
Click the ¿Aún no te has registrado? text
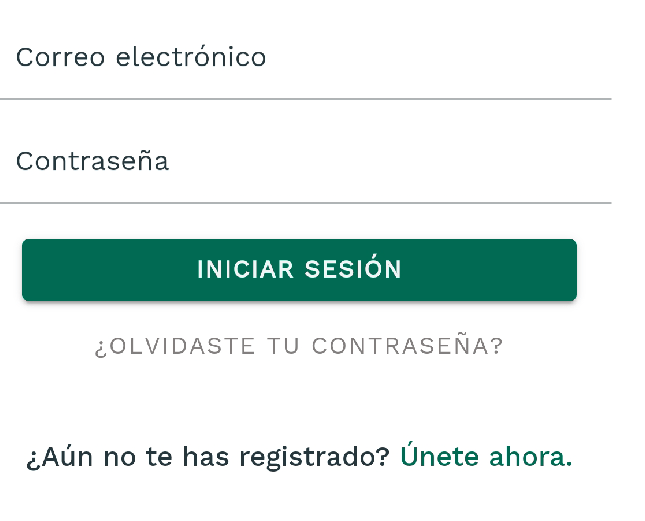click(208, 457)
